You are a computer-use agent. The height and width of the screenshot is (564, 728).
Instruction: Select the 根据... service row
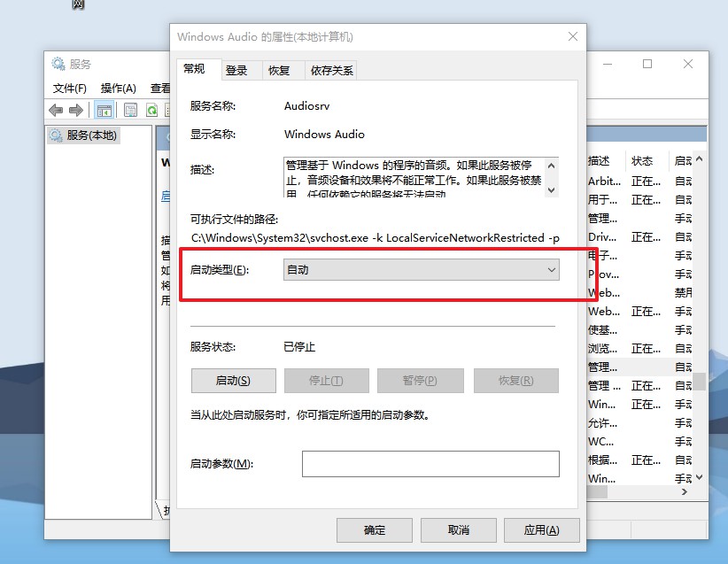(639, 460)
